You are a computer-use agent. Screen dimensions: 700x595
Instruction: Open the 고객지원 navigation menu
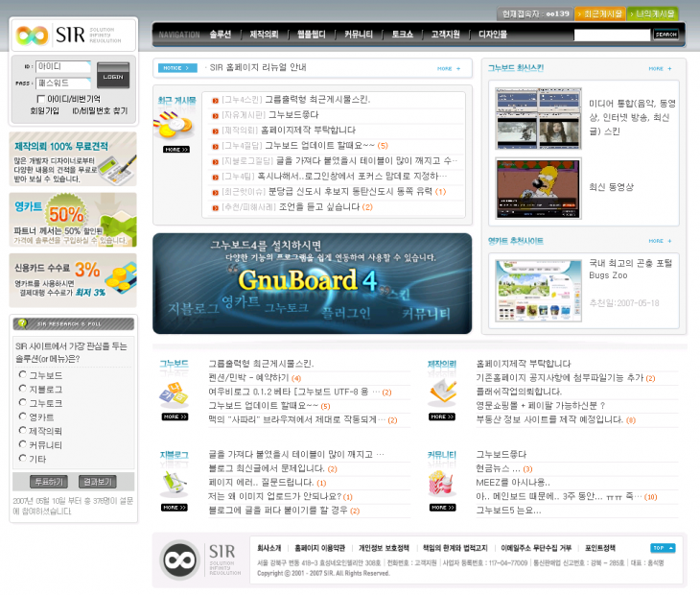coord(445,35)
